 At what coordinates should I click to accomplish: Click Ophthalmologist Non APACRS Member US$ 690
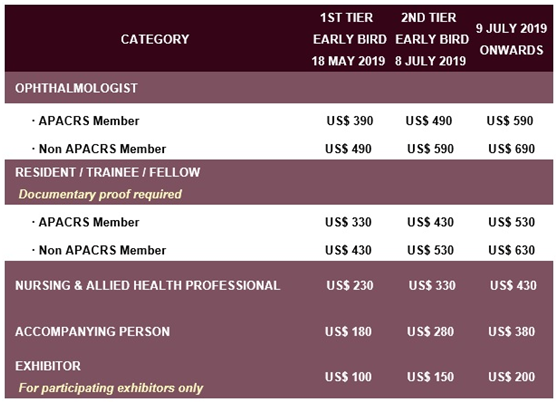(511, 148)
